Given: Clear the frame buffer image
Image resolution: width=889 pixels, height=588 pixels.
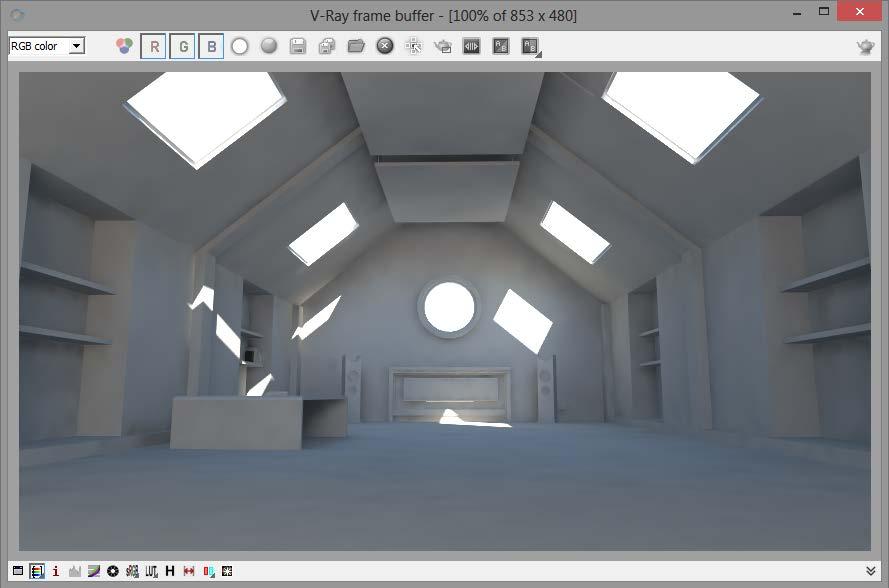Looking at the screenshot, I should 384,45.
